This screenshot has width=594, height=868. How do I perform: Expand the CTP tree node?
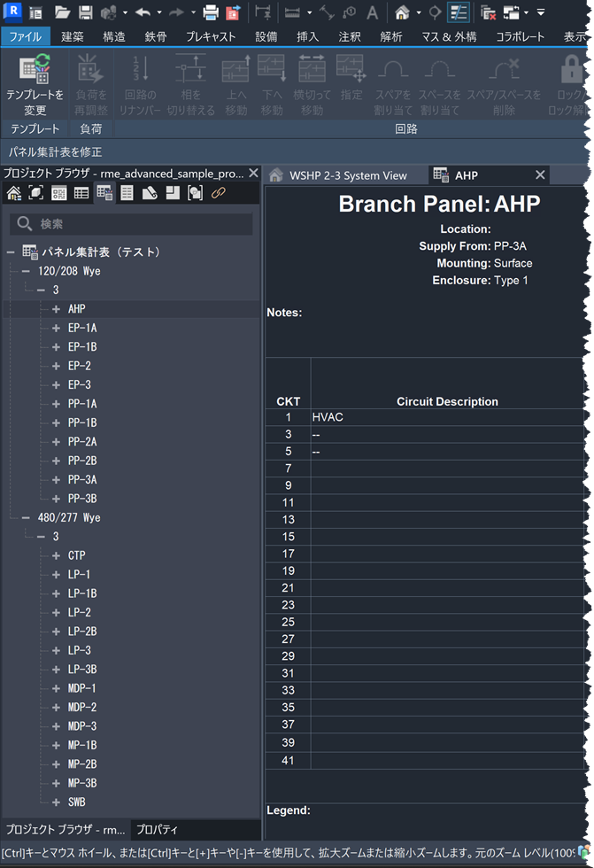[56, 556]
